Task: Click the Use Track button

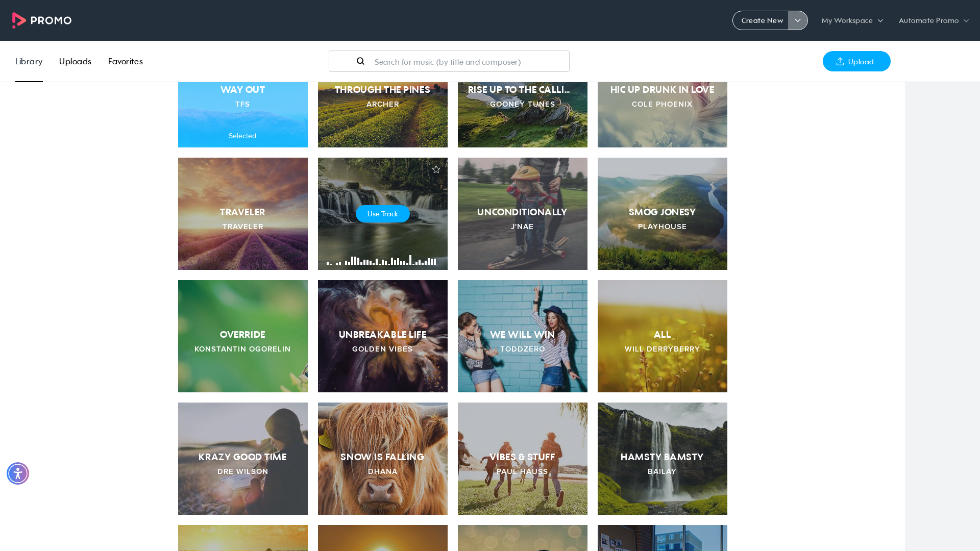Action: (x=383, y=214)
